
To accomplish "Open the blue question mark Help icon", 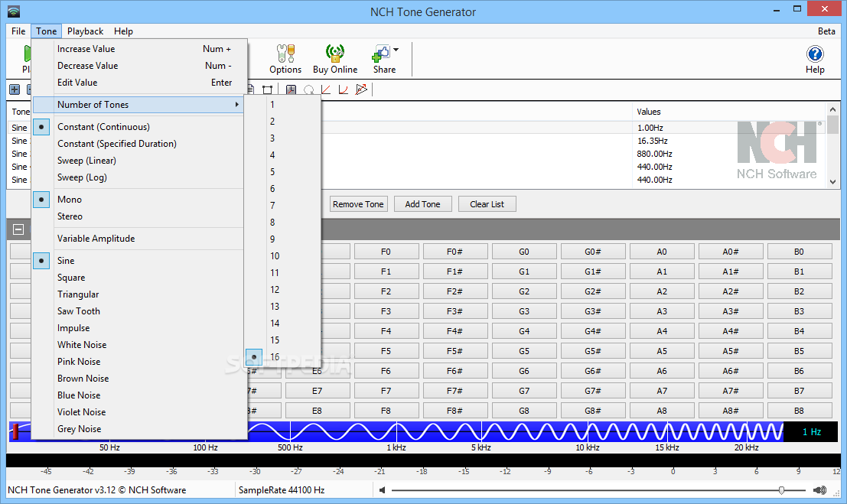I will click(815, 54).
